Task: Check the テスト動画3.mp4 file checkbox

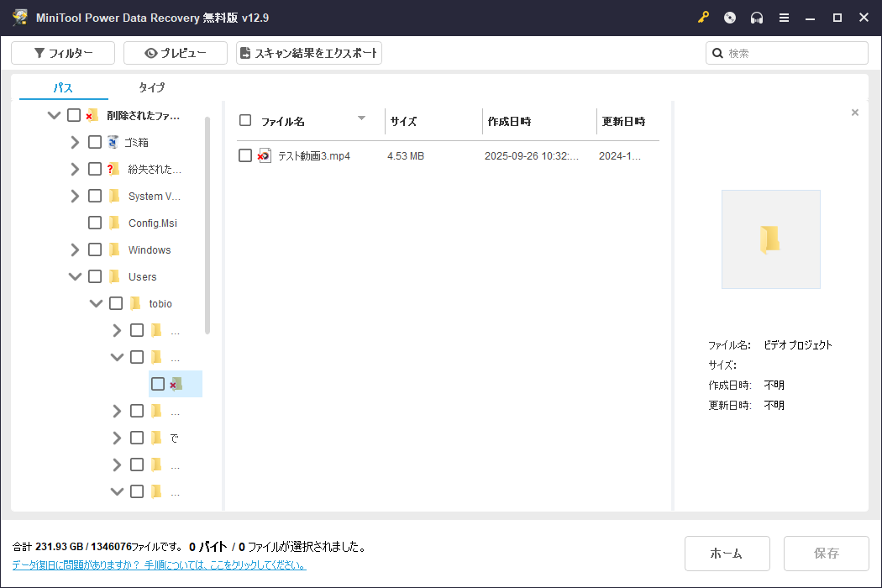Action: 244,155
